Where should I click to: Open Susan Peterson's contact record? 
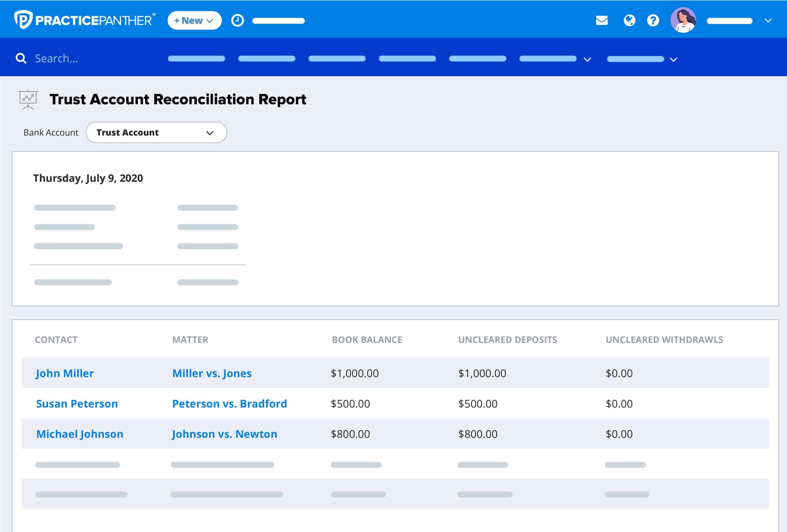tap(77, 404)
